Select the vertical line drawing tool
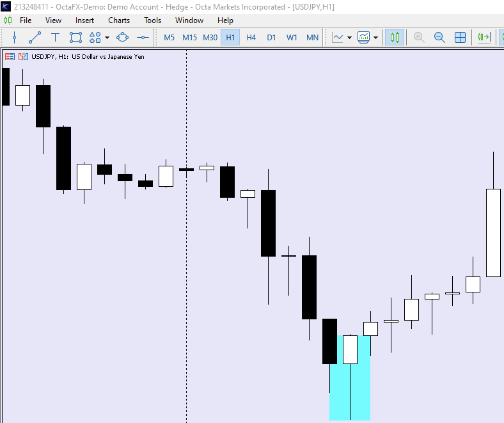504x423 pixels. pos(14,38)
